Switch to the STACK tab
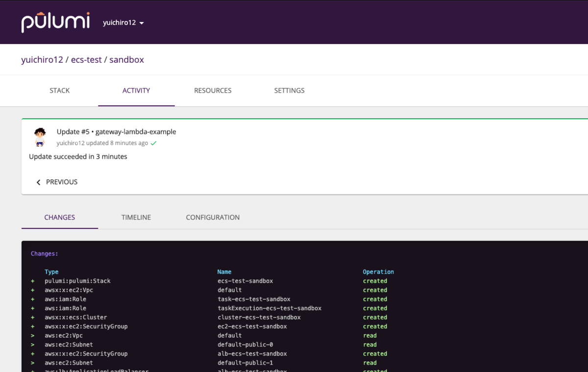Image resolution: width=588 pixels, height=372 pixels. pos(60,91)
